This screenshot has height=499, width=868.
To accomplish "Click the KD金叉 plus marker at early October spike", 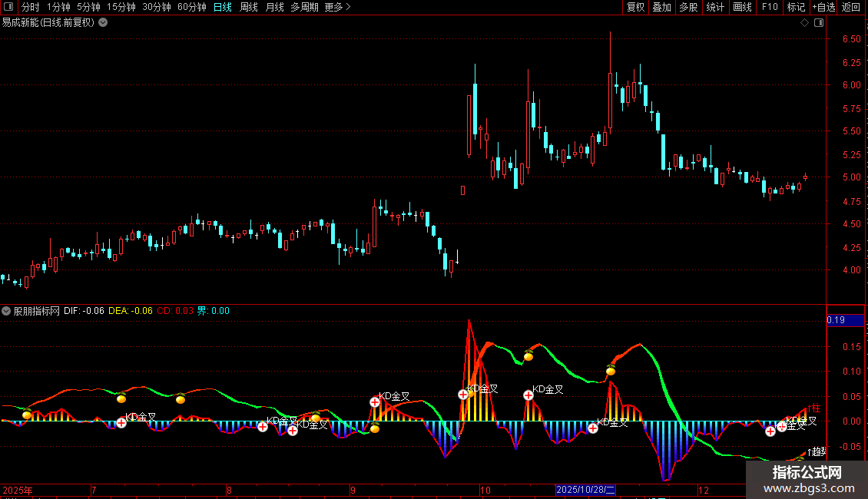I will [x=463, y=395].
